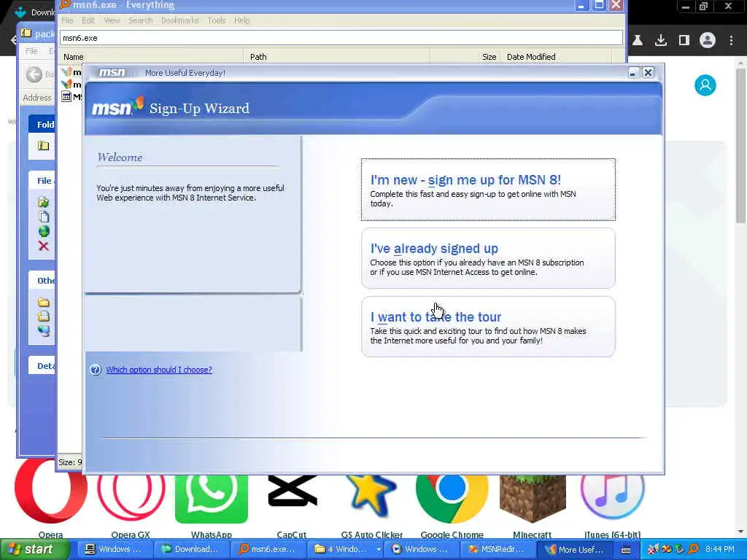Image resolution: width=747 pixels, height=560 pixels.
Task: Click the 8:44 PM system clock
Action: point(720,549)
